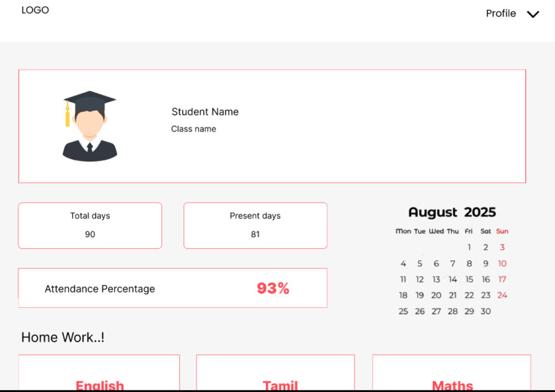Click the Present days value 81
555x392 pixels.
255,234
